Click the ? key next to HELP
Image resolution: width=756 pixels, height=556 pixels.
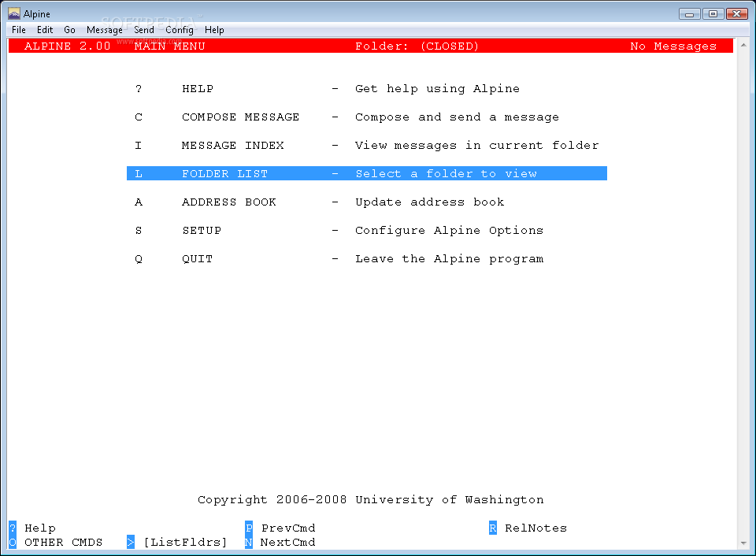[x=139, y=89]
